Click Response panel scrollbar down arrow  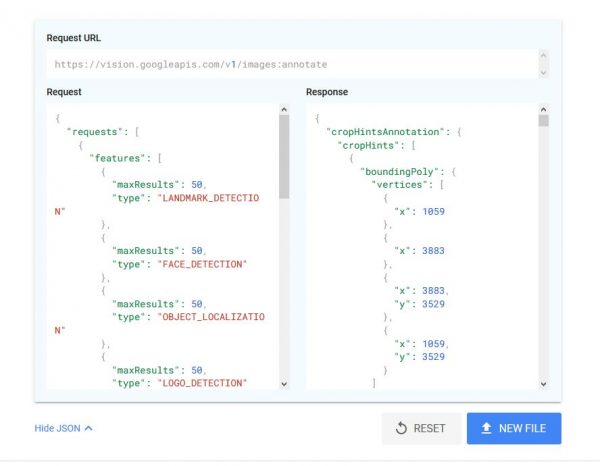(543, 384)
